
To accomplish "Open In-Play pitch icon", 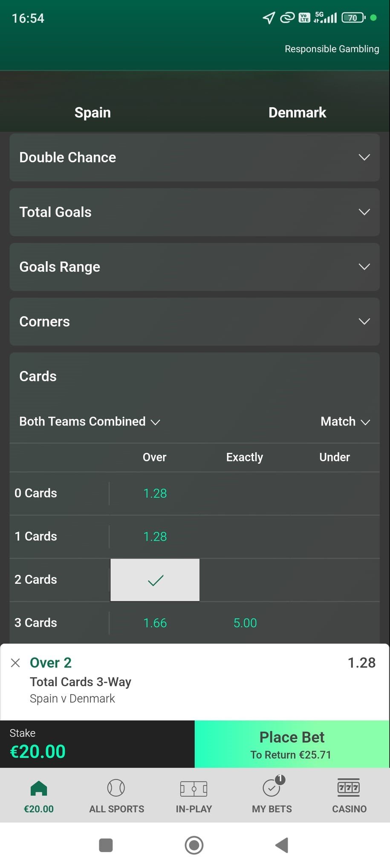I will 194,789.
